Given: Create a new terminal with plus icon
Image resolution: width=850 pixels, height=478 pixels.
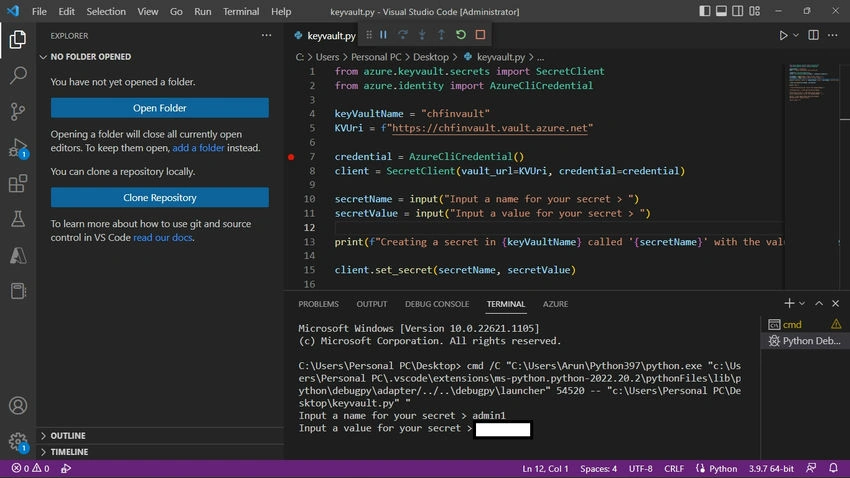Looking at the screenshot, I should pos(789,303).
